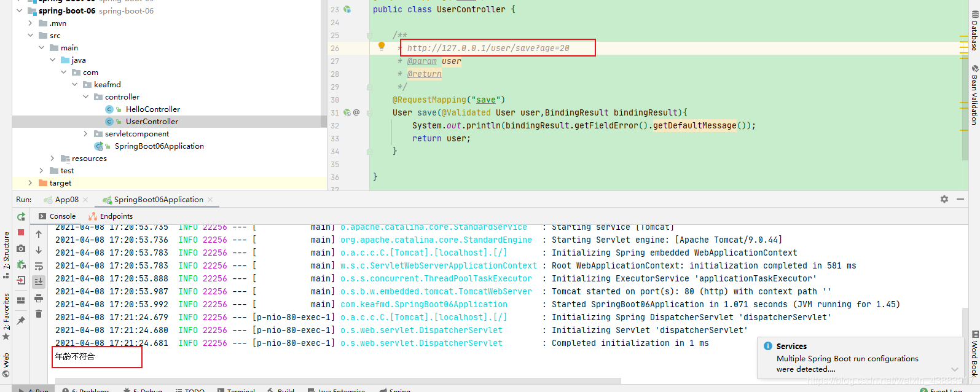Image resolution: width=980 pixels, height=392 pixels.
Task: Click the intention lightbulb on line 26
Action: [x=381, y=47]
